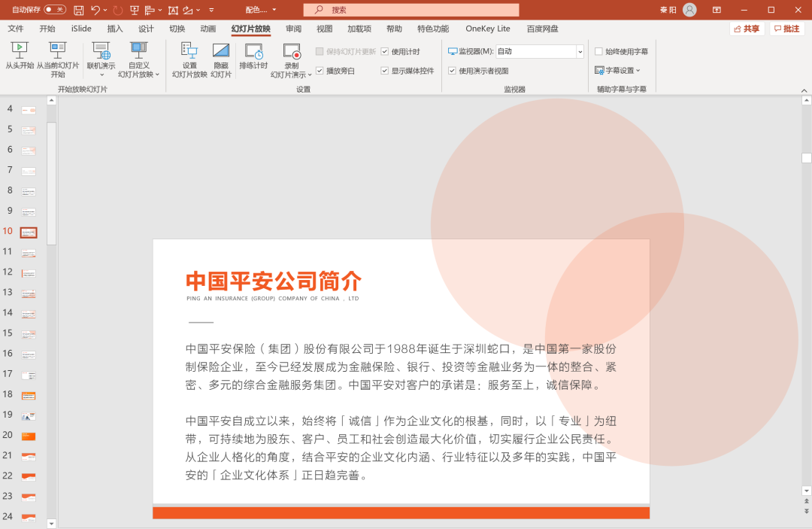Open the Undo history dropdown arrow
Screen dimensions: 812x529
[x=105, y=10]
